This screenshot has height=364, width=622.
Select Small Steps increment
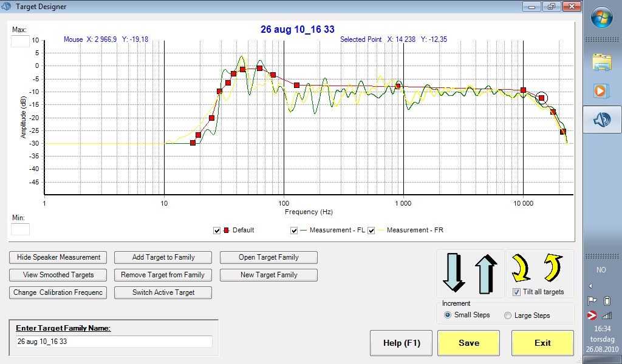448,315
